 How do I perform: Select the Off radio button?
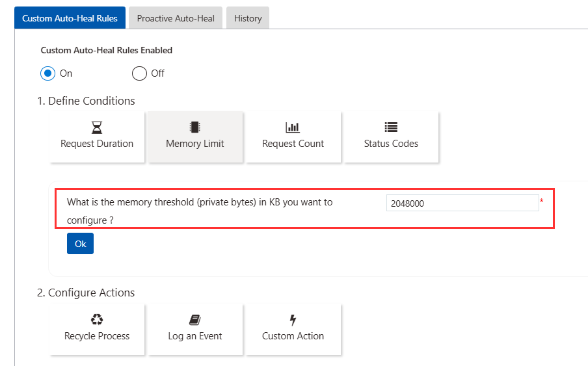[139, 73]
